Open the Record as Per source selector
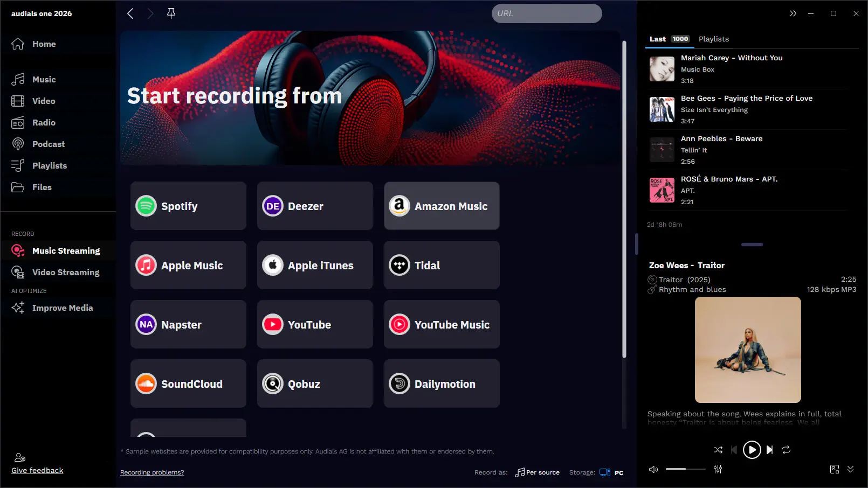This screenshot has height=488, width=868. (538, 472)
